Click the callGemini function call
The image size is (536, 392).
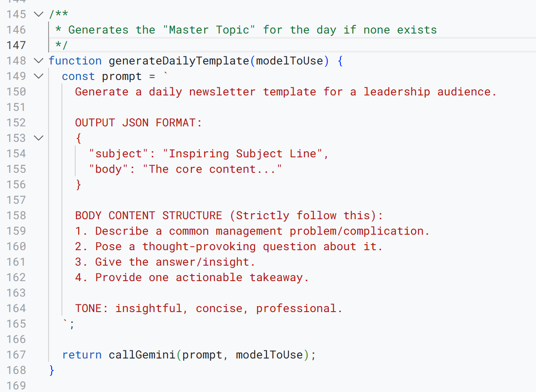click(142, 355)
